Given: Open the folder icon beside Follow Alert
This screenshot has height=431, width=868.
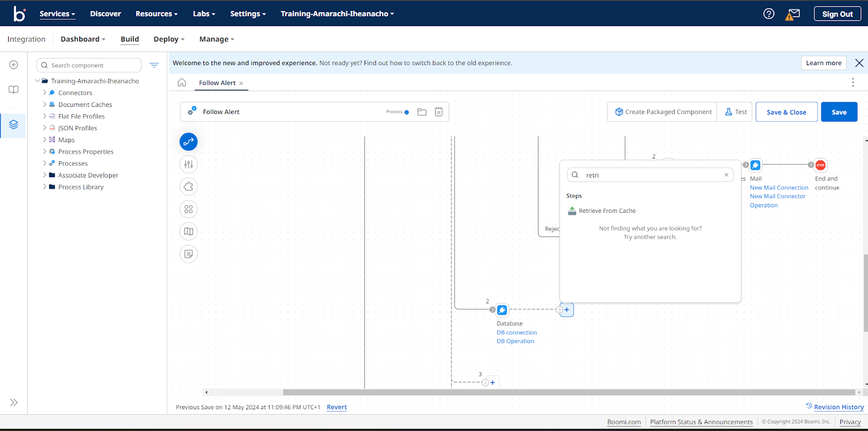Looking at the screenshot, I should point(422,112).
